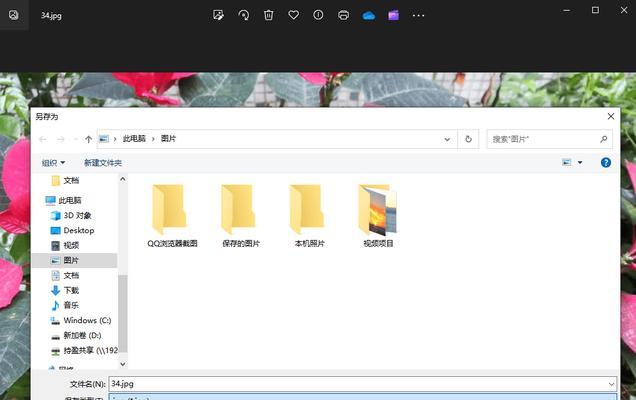Click the address bar computer icon
The height and width of the screenshot is (400, 636).
pyautogui.click(x=104, y=139)
